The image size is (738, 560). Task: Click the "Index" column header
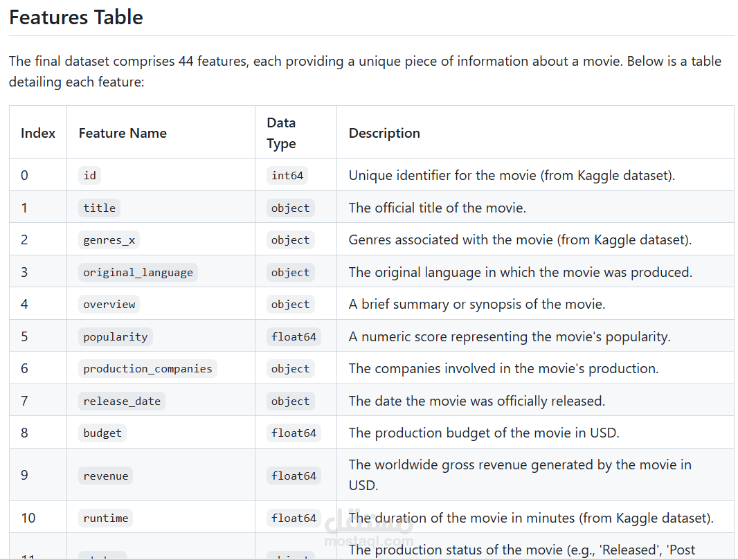point(38,133)
